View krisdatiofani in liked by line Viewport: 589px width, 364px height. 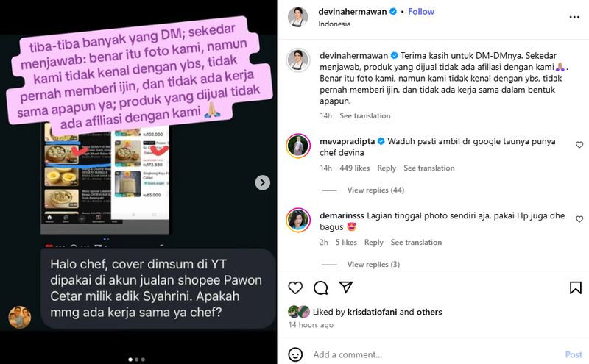click(x=372, y=312)
